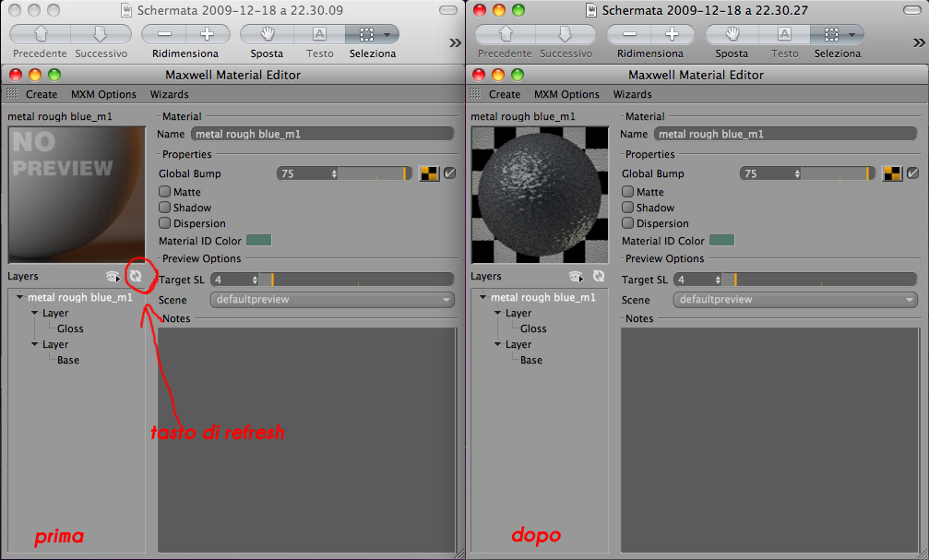The width and height of the screenshot is (929, 560).
Task: Open Wizards menu in right Material Editor
Action: (632, 94)
